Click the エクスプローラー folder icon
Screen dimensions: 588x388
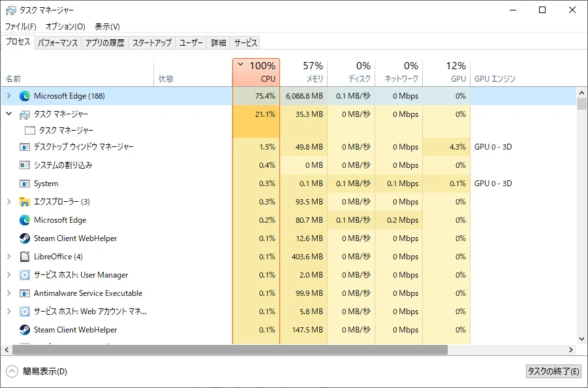click(25, 202)
